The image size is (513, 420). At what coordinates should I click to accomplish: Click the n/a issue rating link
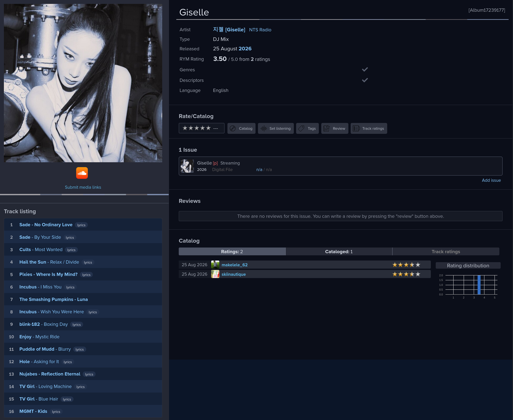259,170
